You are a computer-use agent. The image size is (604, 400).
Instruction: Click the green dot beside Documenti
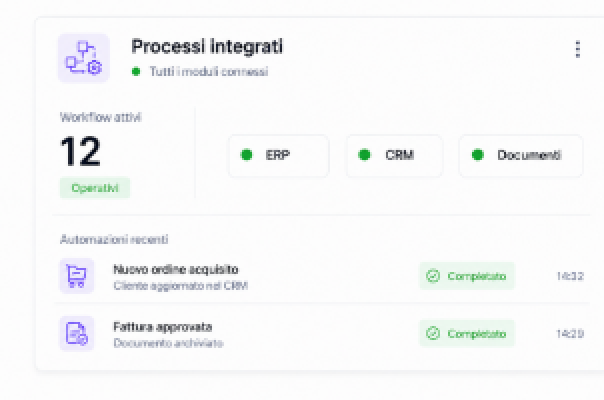pyautogui.click(x=478, y=155)
